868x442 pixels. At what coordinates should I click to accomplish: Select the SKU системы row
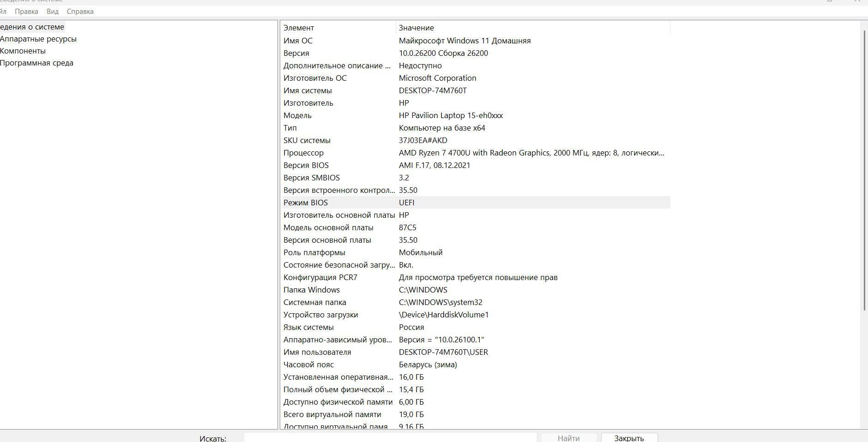[x=476, y=140]
